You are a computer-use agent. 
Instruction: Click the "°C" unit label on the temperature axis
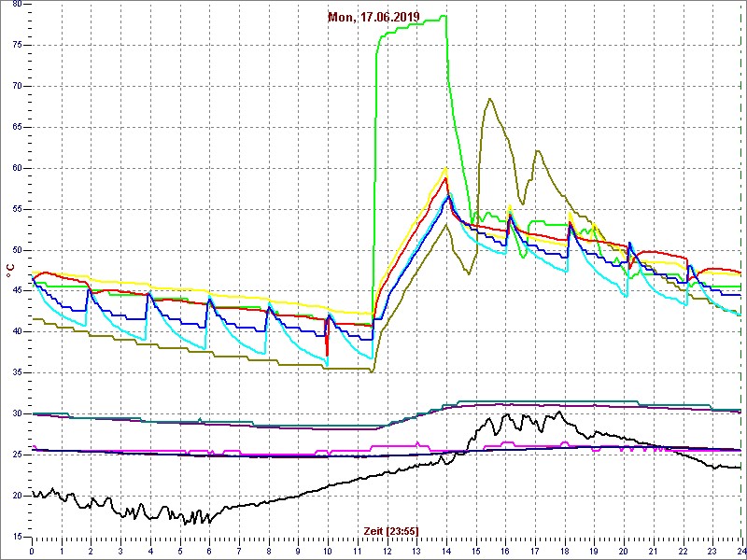coord(10,272)
